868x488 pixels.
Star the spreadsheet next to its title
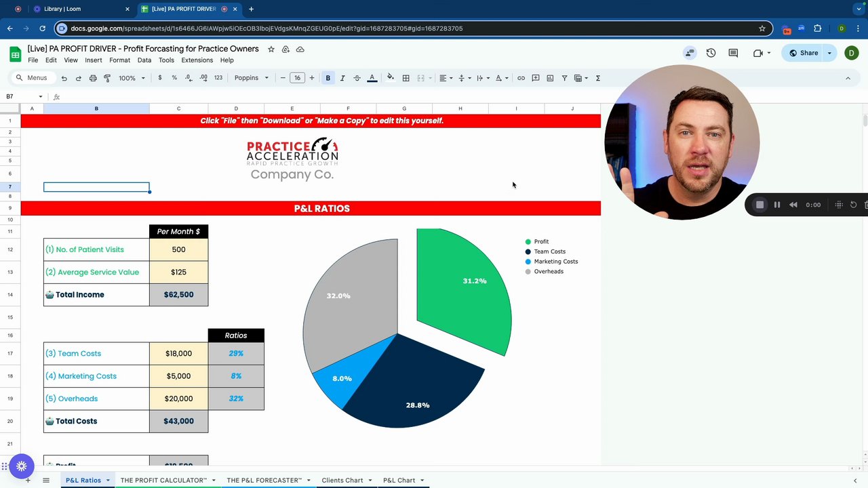point(271,49)
